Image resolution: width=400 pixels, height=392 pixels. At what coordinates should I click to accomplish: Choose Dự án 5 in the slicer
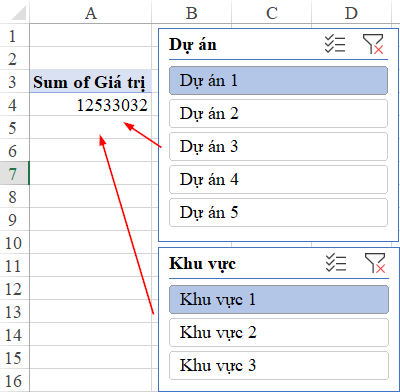point(278,212)
